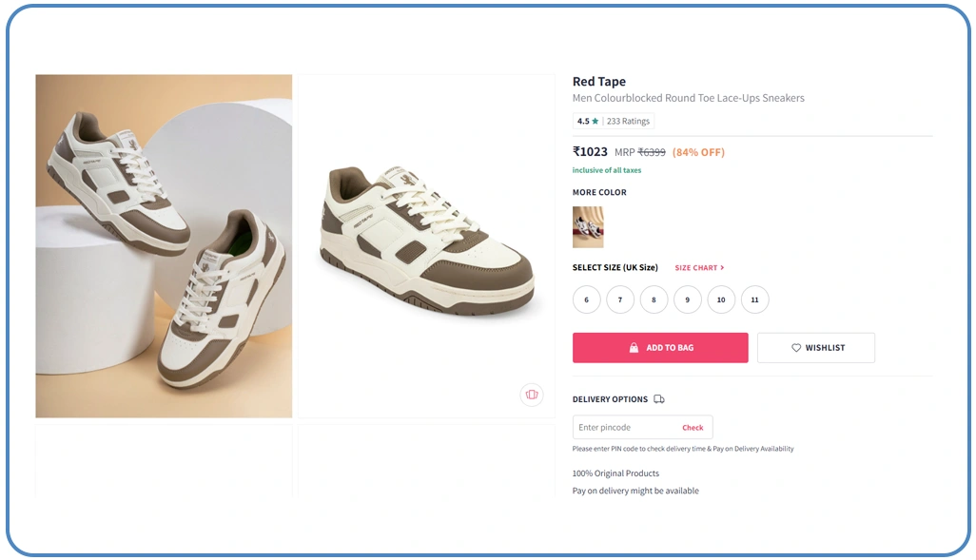Choose UK size 8
The image size is (976, 560).
pos(654,300)
